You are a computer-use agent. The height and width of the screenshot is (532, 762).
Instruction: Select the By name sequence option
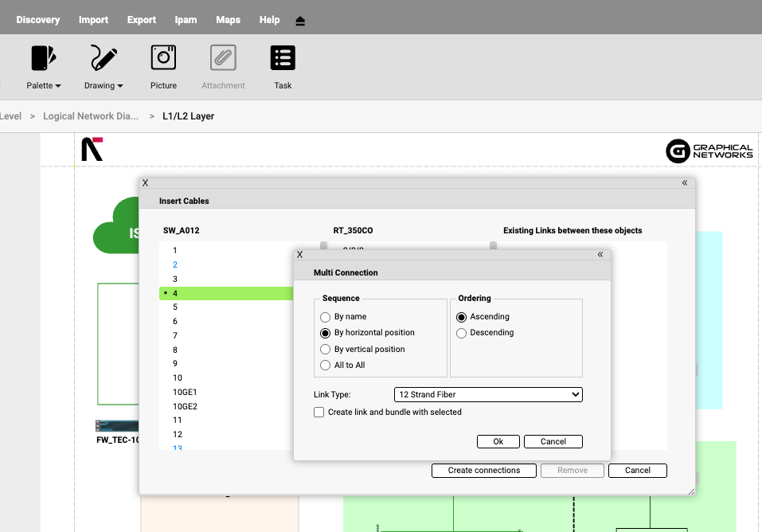click(325, 317)
